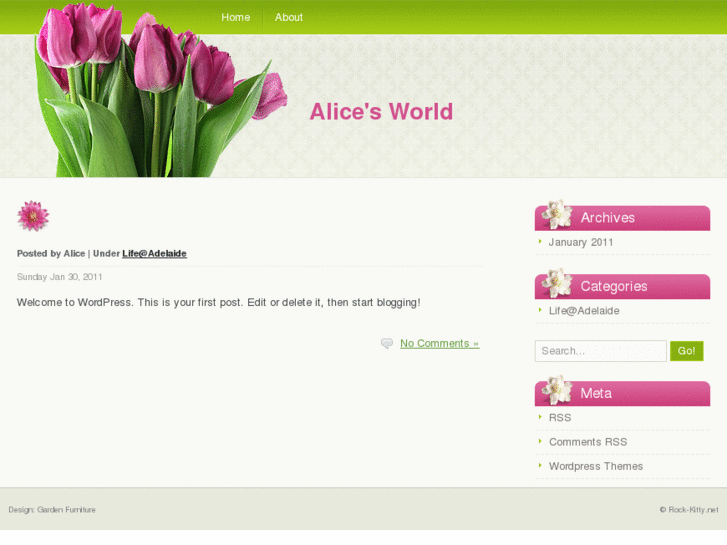Click the green arrow bullet beside RSS
Image resolution: width=727 pixels, height=545 pixels.
point(540,417)
